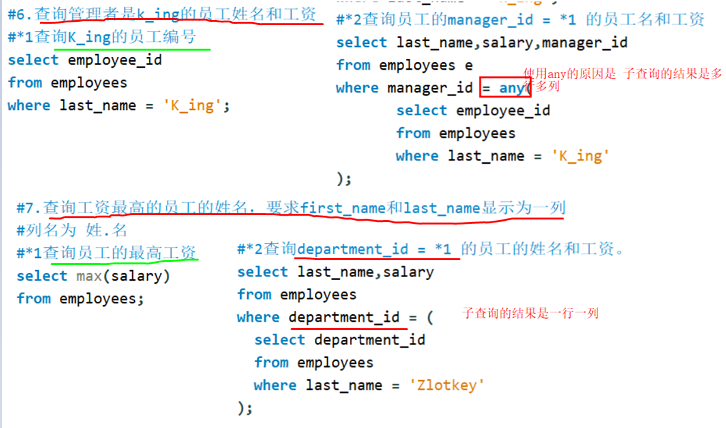Click the 'from employees e' line
The image size is (726, 428).
click(x=404, y=65)
